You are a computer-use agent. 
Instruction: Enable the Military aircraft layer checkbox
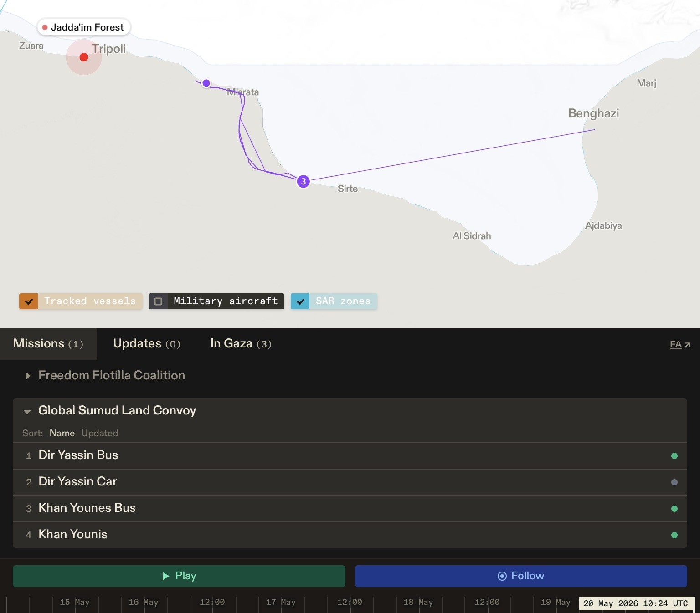pos(158,301)
